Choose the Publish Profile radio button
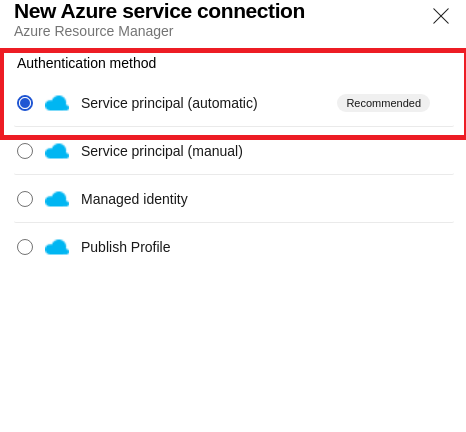Image resolution: width=466 pixels, height=432 pixels. pyautogui.click(x=25, y=247)
